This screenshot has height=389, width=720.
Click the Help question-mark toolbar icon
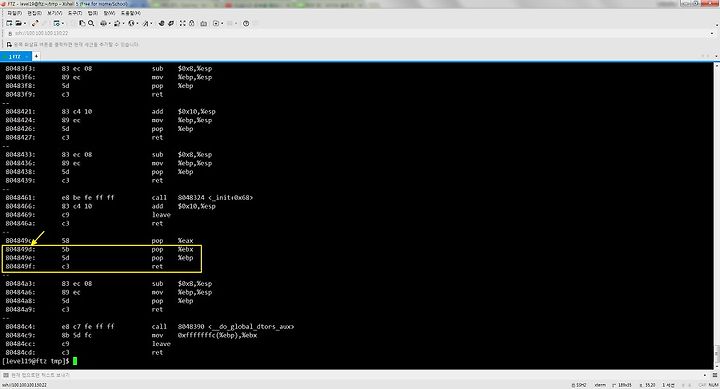tap(246, 23)
